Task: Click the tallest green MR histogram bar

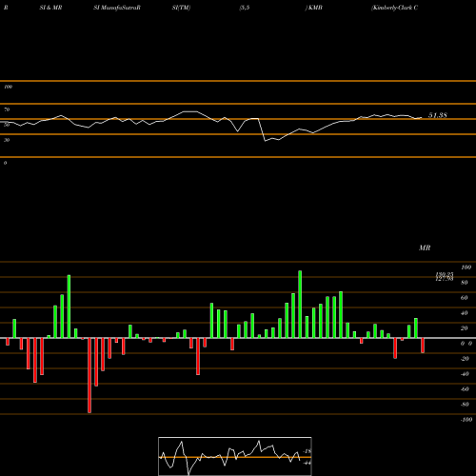Action: coord(300,304)
